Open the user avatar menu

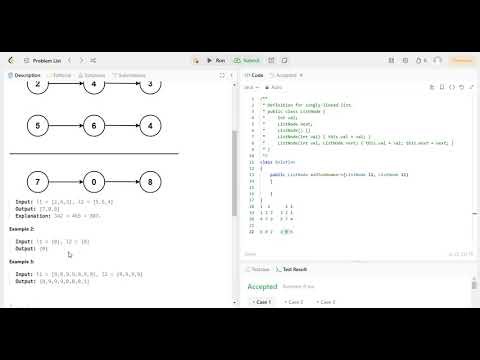[437, 60]
